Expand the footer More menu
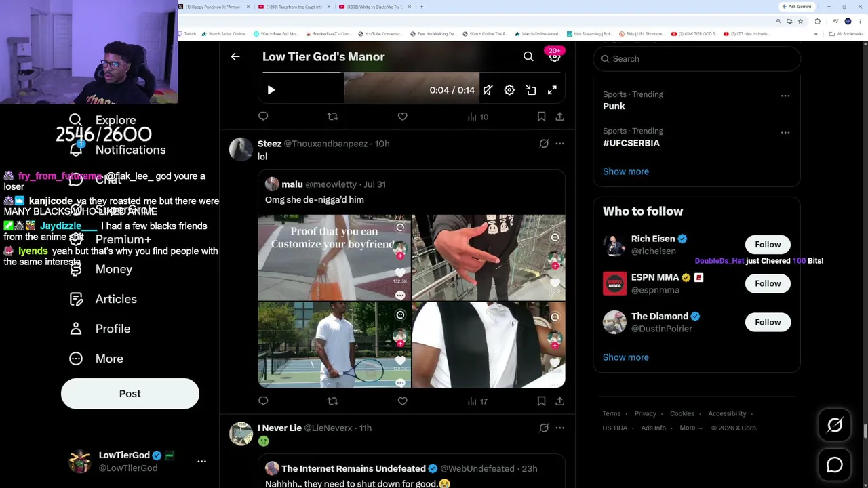Viewport: 868px width, 488px height. tap(691, 428)
